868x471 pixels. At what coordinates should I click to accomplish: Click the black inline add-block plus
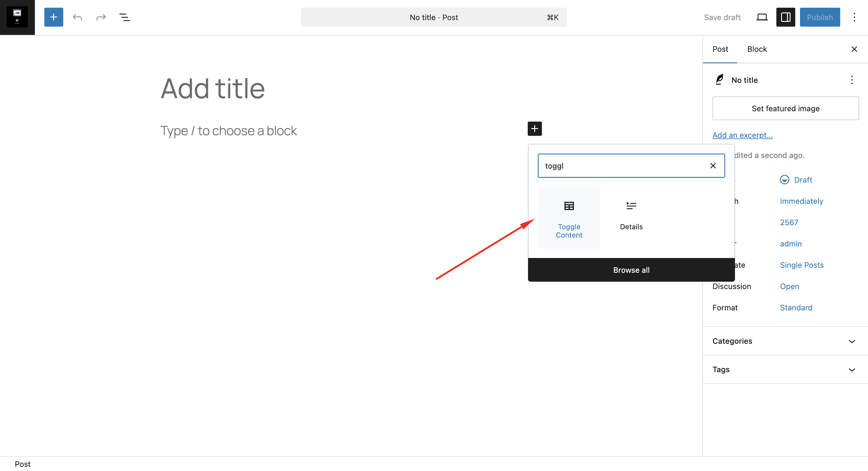click(x=535, y=129)
